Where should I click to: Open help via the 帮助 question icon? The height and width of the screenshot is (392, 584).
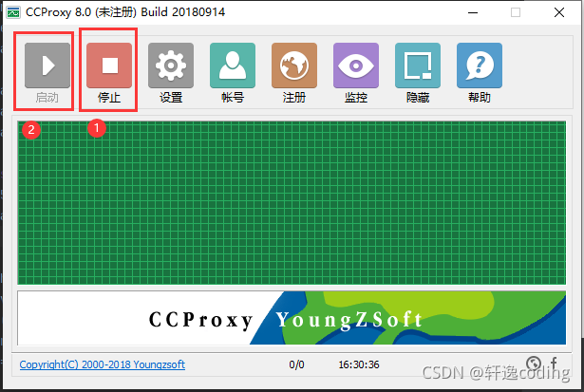(x=480, y=65)
